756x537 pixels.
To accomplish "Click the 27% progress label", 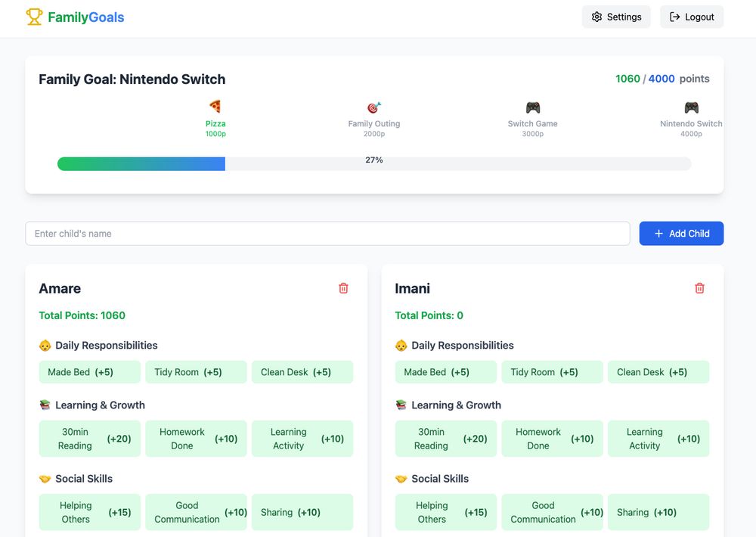I will tap(374, 160).
